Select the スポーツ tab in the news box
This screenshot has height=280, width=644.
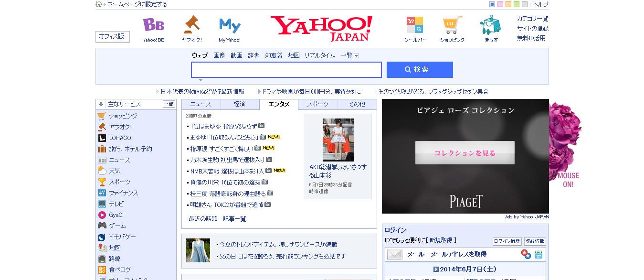(317, 104)
